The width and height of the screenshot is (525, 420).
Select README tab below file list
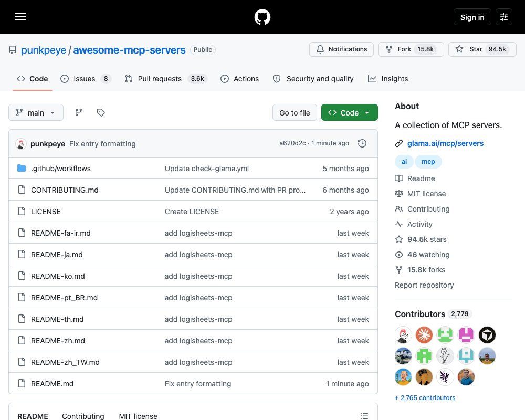coord(33,416)
